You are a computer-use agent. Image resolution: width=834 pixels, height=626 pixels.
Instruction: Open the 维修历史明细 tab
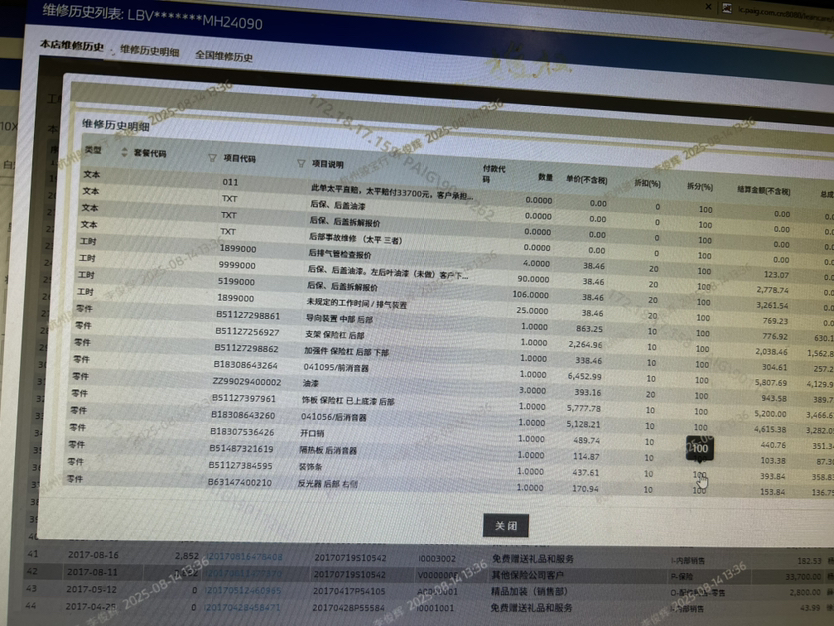click(x=149, y=50)
